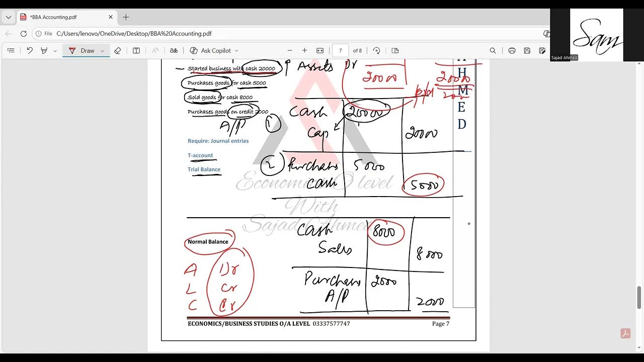Open Ask Copilot
Image resolution: width=644 pixels, height=362 pixels.
[210, 50]
